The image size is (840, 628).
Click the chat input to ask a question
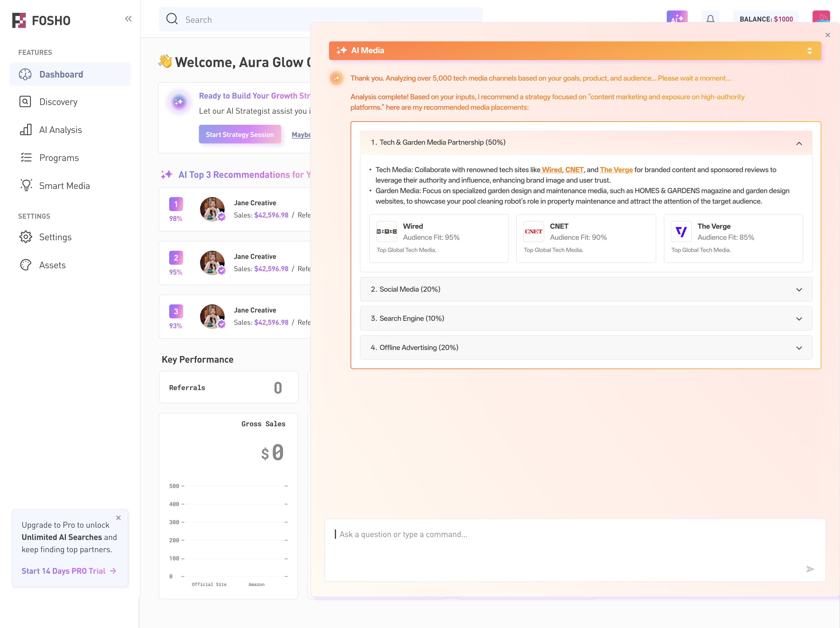(575, 550)
